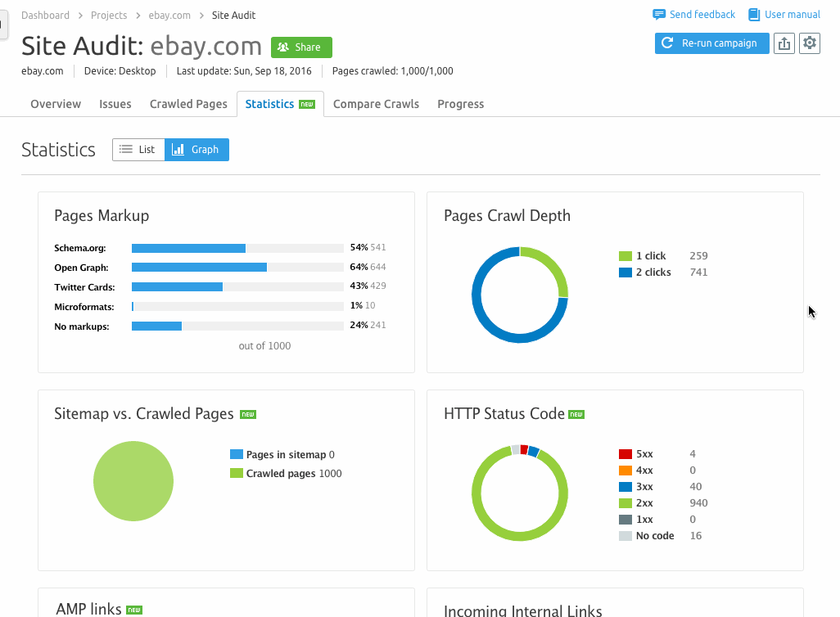Open the settings gear icon
The height and width of the screenshot is (617, 840).
pos(810,43)
